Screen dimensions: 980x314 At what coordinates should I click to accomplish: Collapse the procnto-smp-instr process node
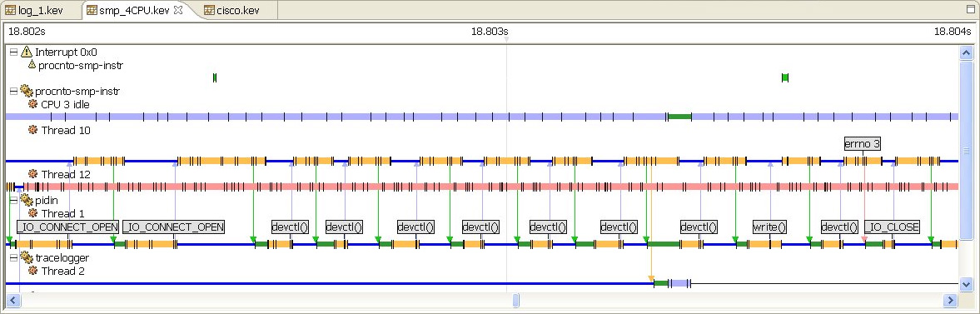[13, 92]
